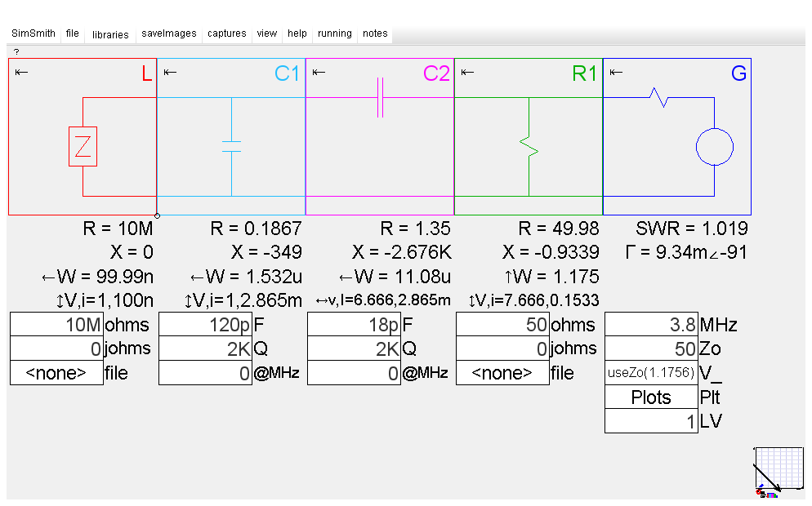
Task: Edit the C1 @MHz field
Action: click(205, 372)
